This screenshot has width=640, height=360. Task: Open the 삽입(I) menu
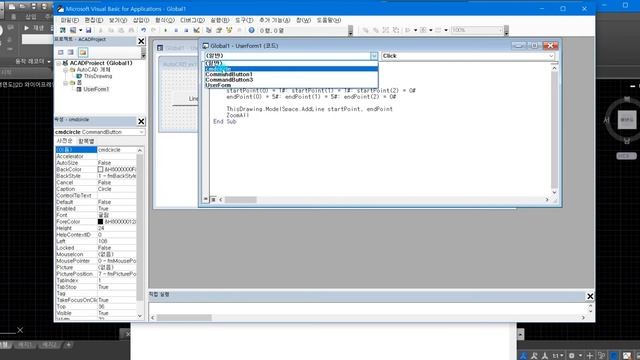(x=141, y=20)
